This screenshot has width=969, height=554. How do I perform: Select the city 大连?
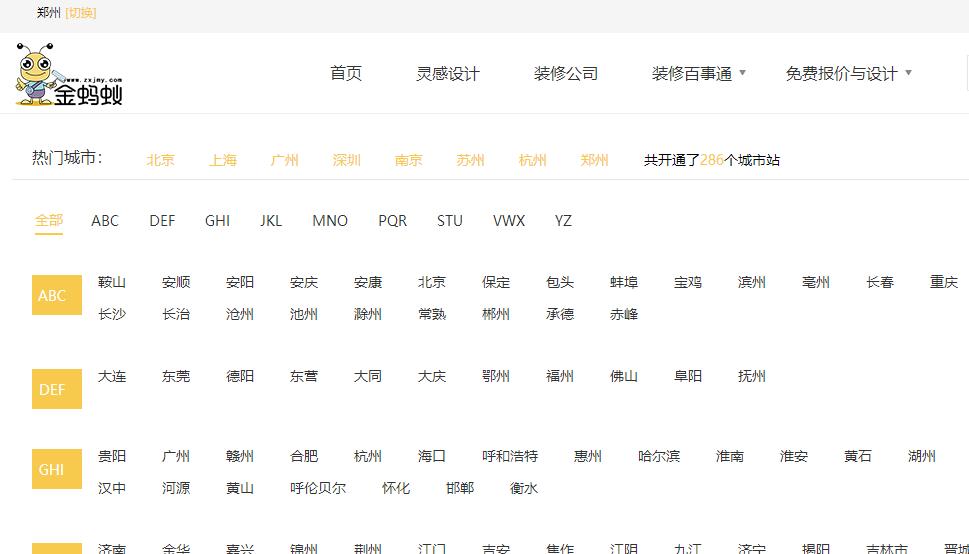[112, 376]
